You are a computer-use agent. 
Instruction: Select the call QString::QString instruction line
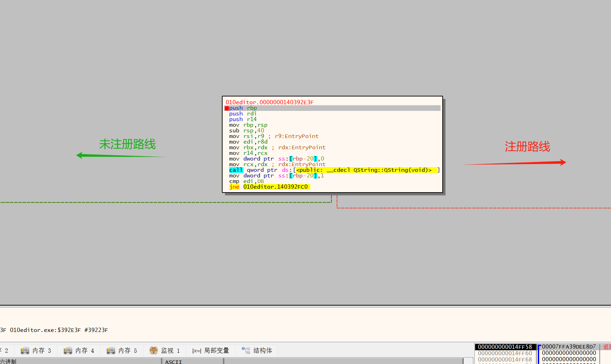click(333, 170)
